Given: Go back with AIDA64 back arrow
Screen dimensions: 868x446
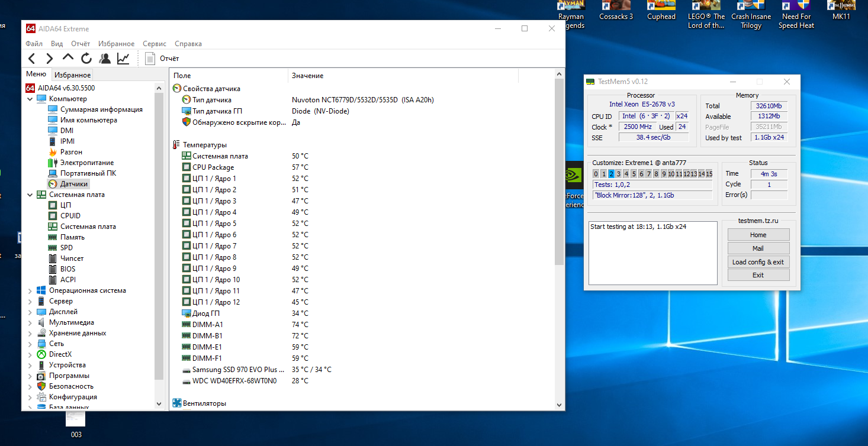Looking at the screenshot, I should coord(32,58).
